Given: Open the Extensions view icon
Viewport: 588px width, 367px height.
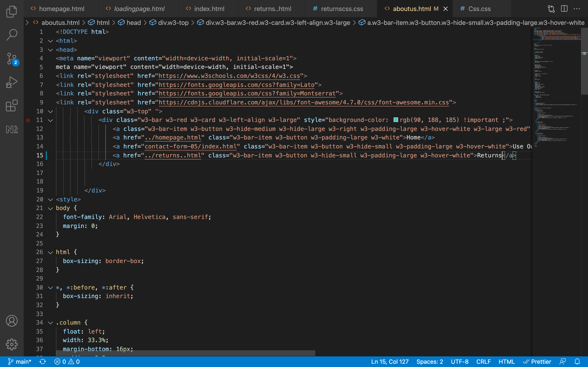Looking at the screenshot, I should pos(11,106).
